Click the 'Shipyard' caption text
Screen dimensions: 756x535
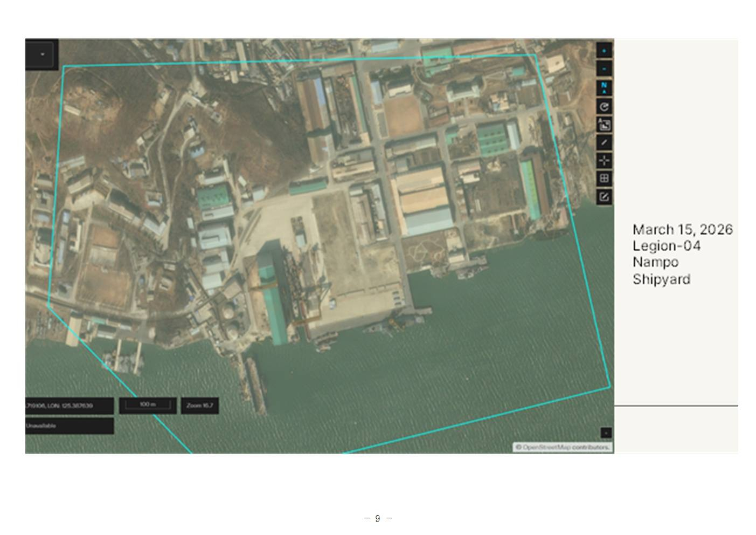coord(661,279)
